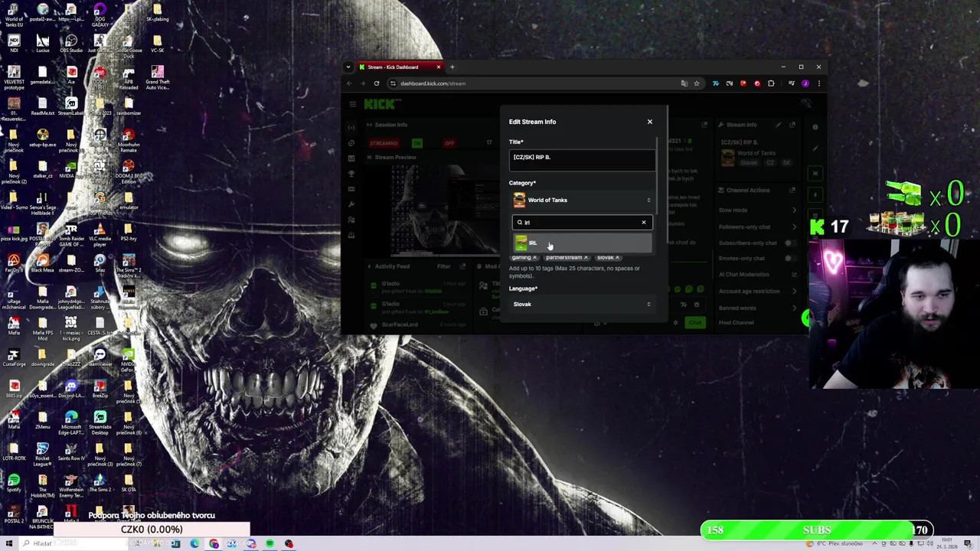980x551 pixels.
Task: Click the Kick logo
Action: coord(381,104)
